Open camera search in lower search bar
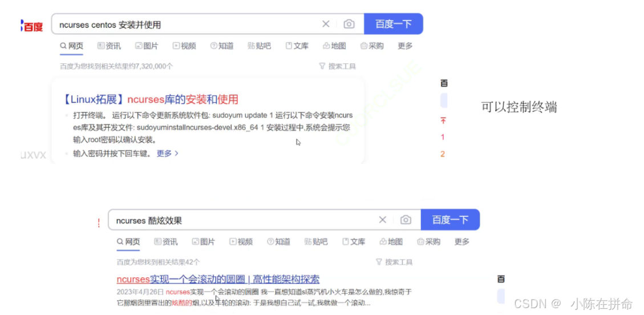Viewport: 644px width, 315px height. (x=406, y=220)
